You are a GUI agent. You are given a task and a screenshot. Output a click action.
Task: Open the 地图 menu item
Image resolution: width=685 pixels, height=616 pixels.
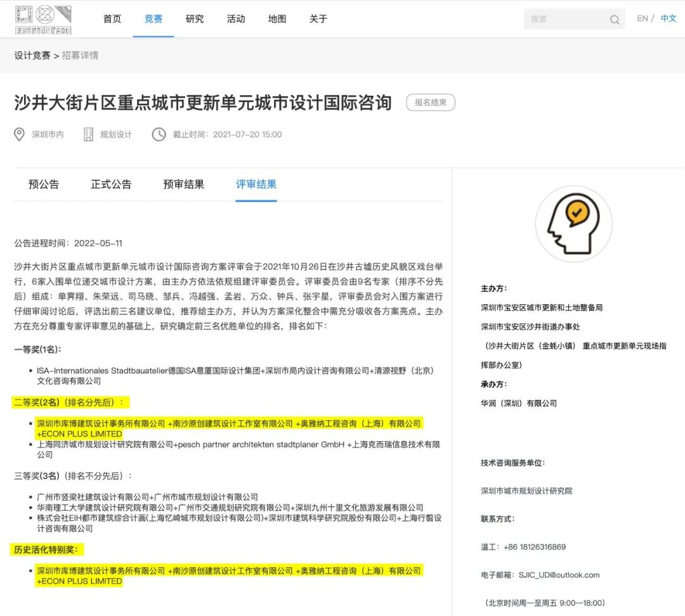(277, 19)
